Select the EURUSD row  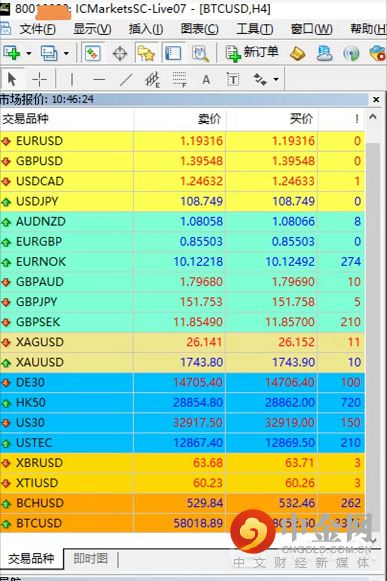tap(182, 141)
